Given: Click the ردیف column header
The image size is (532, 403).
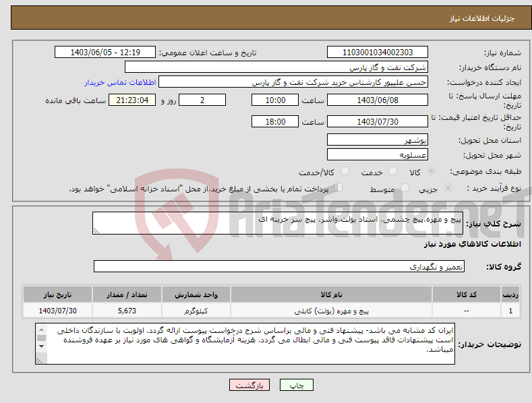Looking at the screenshot, I should 510,294.
